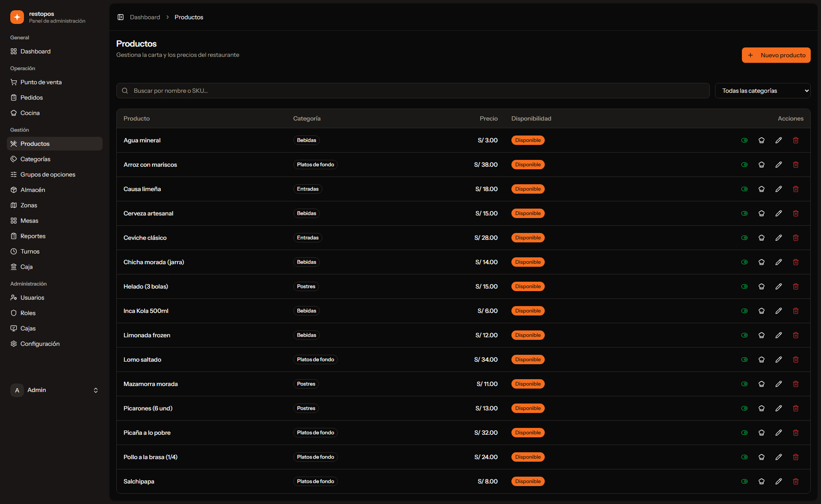Delete Agua mineral using the trash icon
Image resolution: width=821 pixels, height=504 pixels.
tap(796, 140)
